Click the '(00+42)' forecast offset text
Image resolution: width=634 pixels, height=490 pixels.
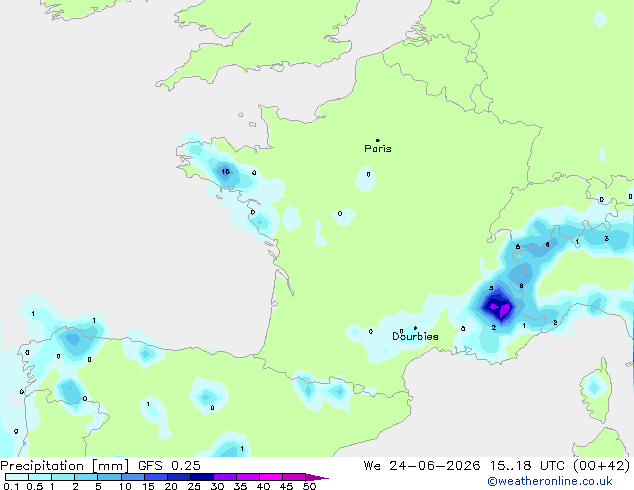[x=601, y=466]
